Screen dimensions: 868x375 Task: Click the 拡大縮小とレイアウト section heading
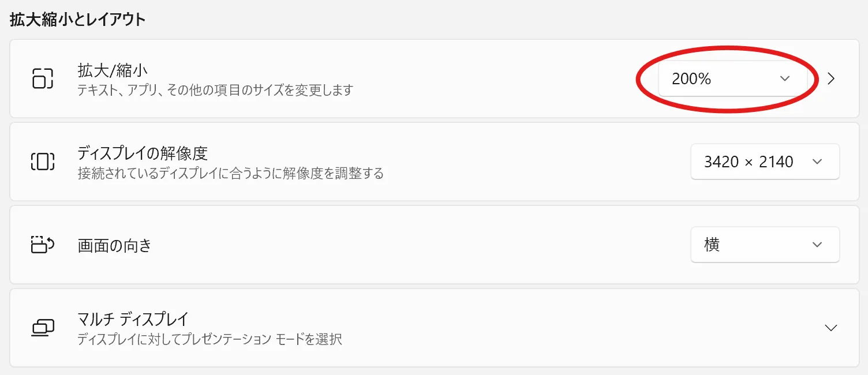point(77,19)
